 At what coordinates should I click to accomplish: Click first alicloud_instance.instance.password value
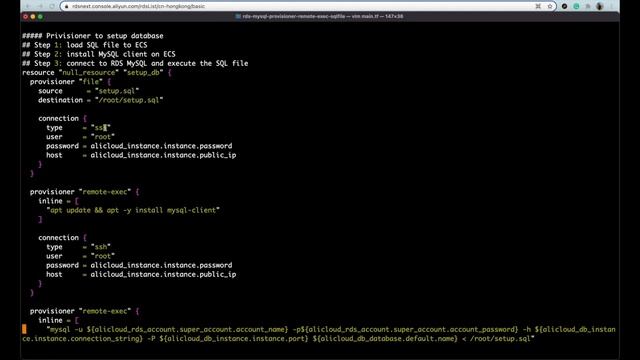[161, 146]
